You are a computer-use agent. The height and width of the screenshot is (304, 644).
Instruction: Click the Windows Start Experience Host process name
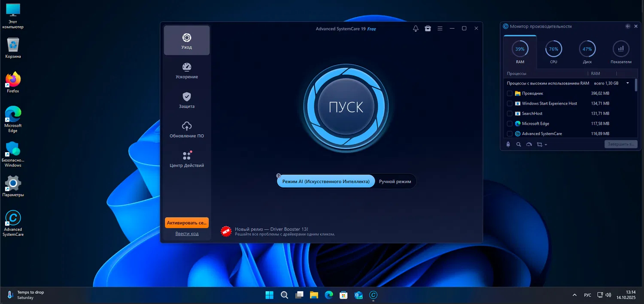550,103
